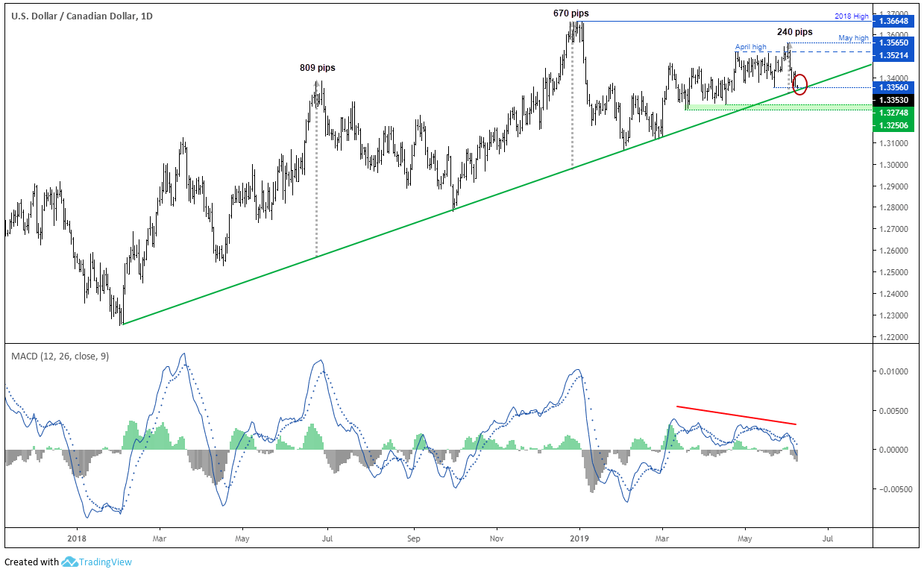Click the black 1.33530 current price tag
This screenshot has height=575, width=924.
893,100
